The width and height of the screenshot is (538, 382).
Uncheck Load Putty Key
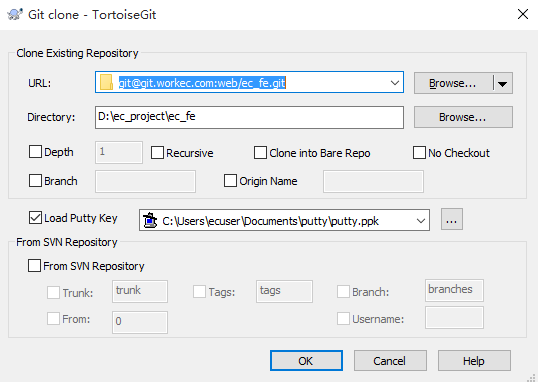tap(35, 218)
